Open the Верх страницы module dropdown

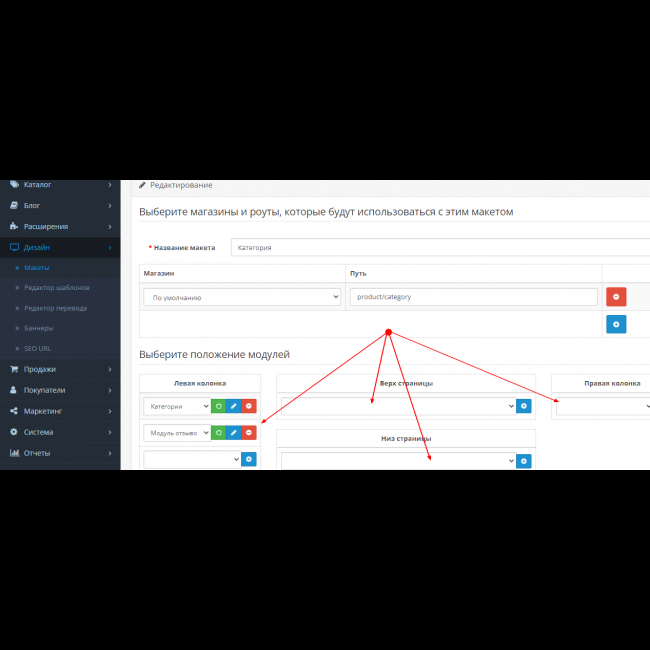(398, 406)
